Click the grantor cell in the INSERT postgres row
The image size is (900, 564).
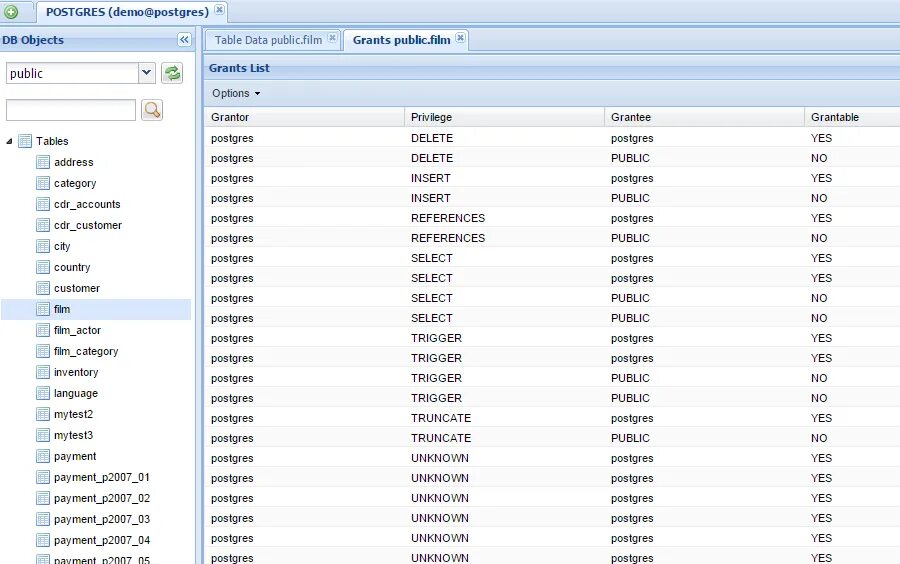point(232,178)
